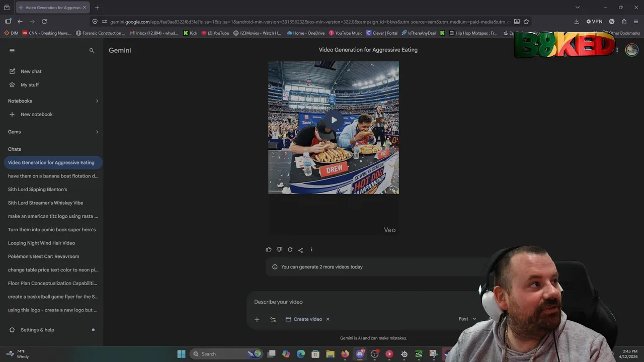Deselect the Create video chip
644x362 pixels.
pos(328,319)
